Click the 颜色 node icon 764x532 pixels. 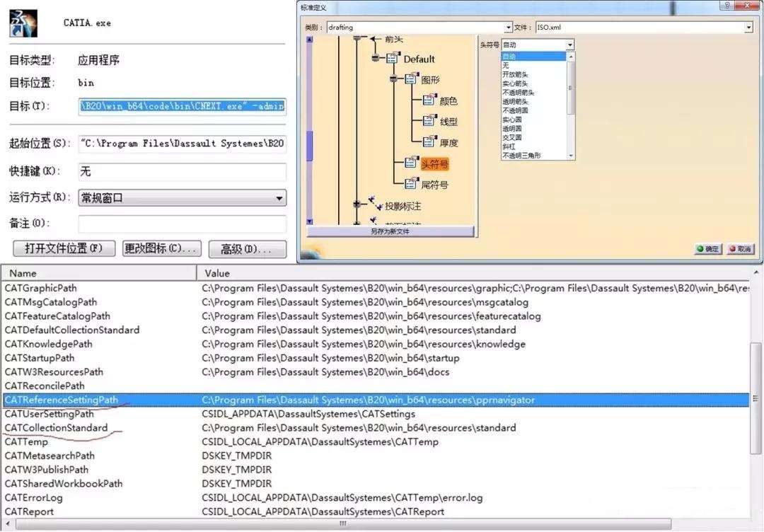(429, 100)
